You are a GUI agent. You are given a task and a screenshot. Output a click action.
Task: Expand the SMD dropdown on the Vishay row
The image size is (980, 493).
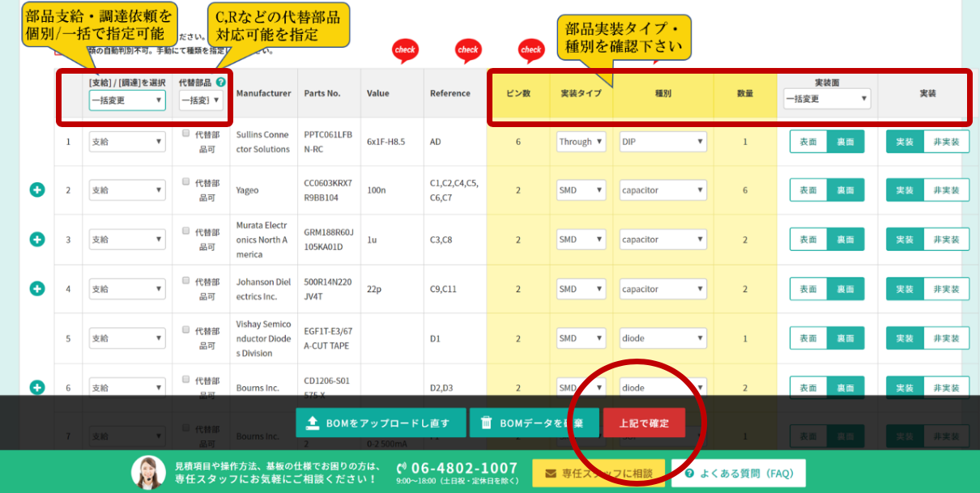[x=582, y=338]
